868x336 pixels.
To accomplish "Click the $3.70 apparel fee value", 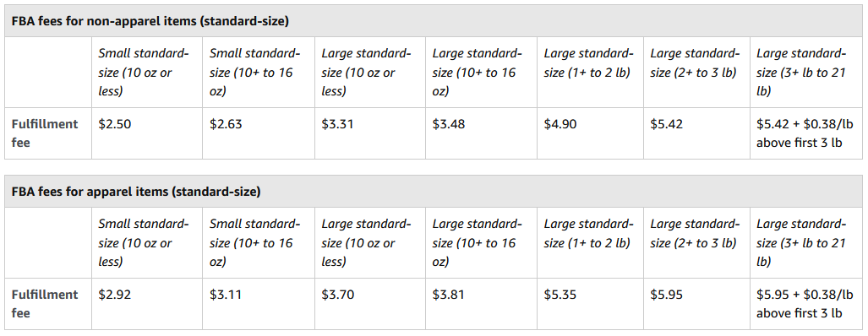I will 337,295.
